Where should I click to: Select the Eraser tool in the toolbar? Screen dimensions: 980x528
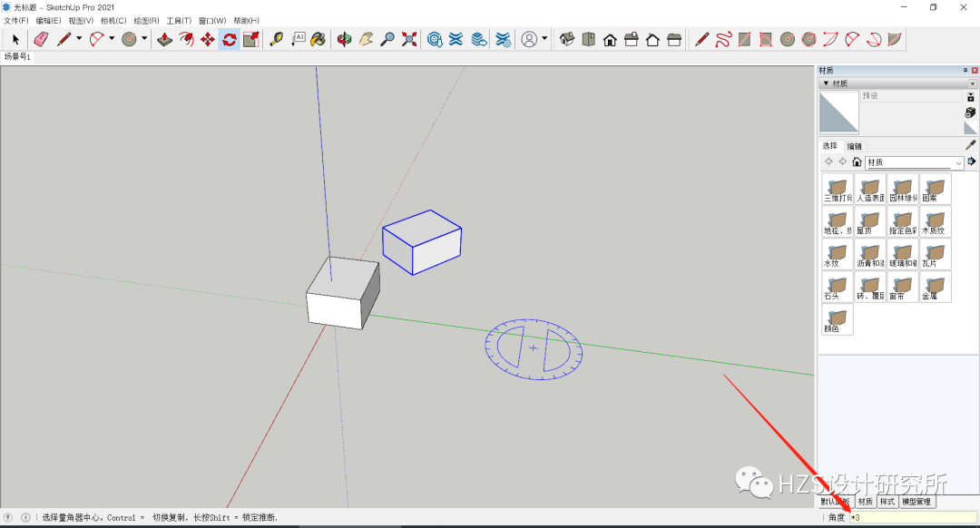(40, 39)
